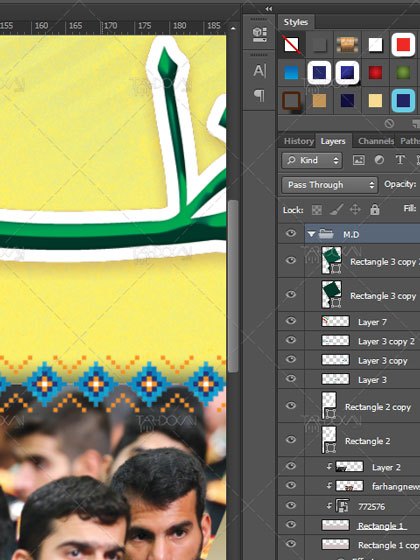Open the Paragraph panel icon
Screen dimensions: 420x560
point(259,95)
